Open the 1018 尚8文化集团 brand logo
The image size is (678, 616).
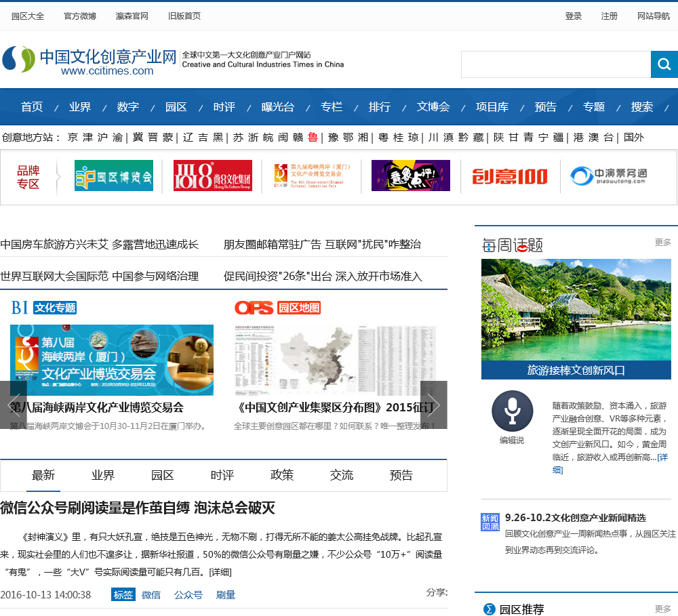coord(213,176)
